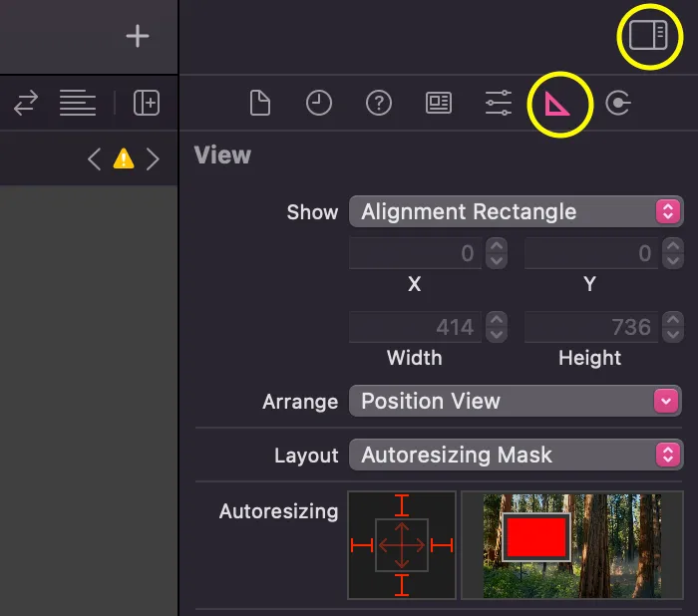Open the editor options lines icon

(x=78, y=103)
